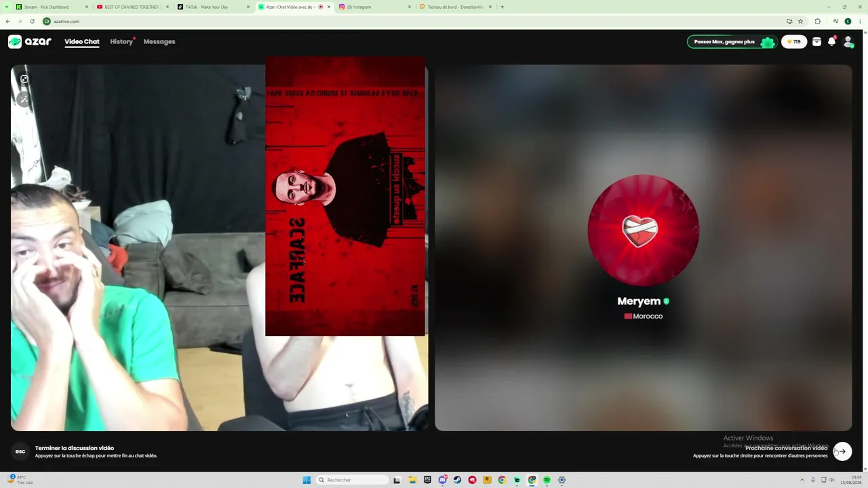
Task: Click the Passez Max, gagnez plus button
Action: coord(732,42)
